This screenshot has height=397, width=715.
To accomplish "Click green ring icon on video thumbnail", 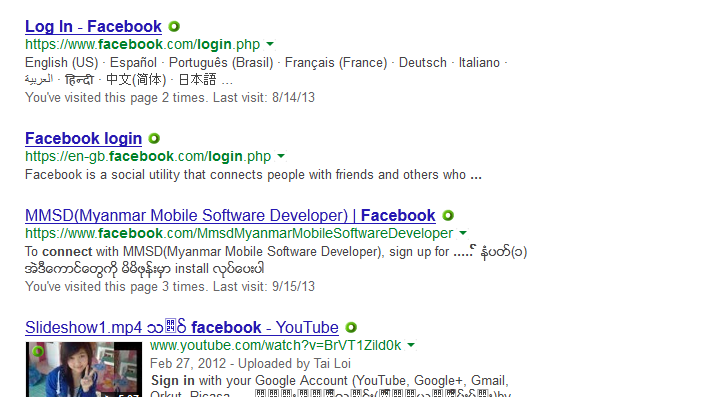I will pos(38,351).
